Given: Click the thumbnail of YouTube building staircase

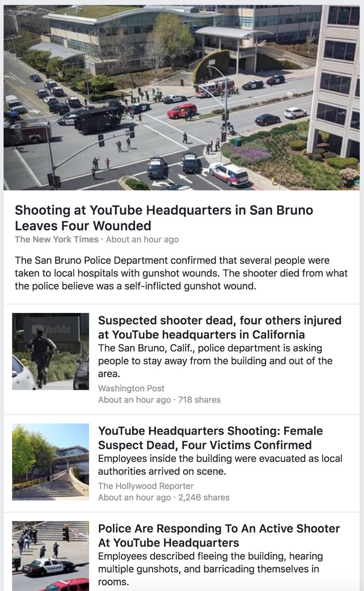Looking at the screenshot, I should (50, 462).
